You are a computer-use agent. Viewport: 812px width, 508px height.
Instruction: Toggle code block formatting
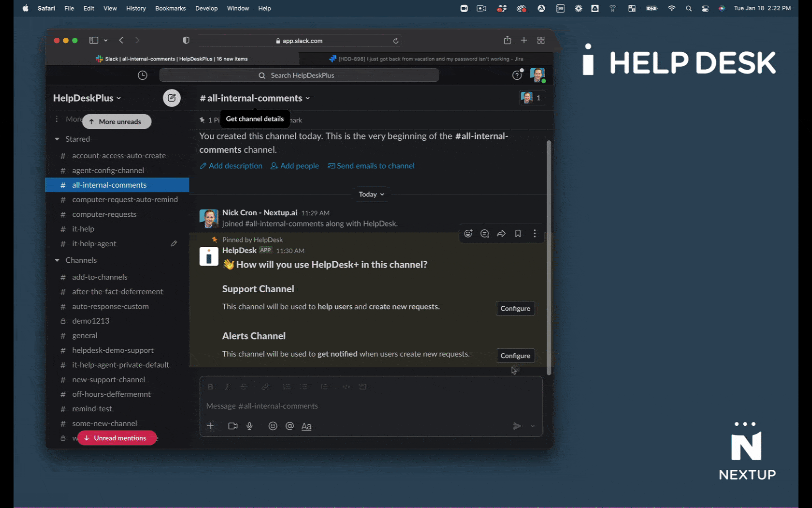tap(363, 387)
